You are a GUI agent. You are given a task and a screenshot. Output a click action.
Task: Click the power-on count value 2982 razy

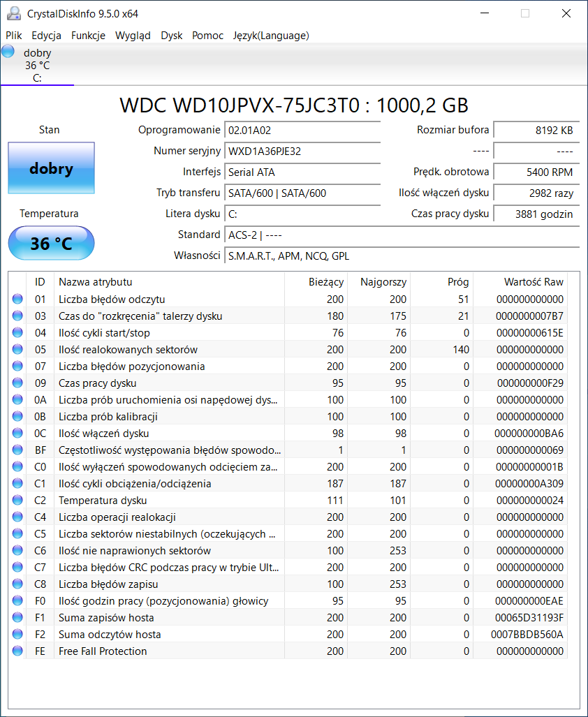[536, 193]
